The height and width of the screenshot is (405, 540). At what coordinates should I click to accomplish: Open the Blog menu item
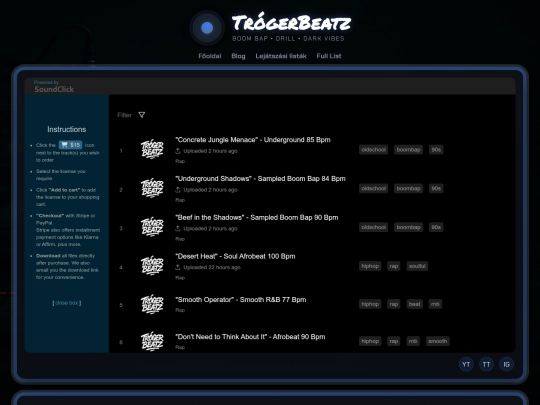(238, 56)
